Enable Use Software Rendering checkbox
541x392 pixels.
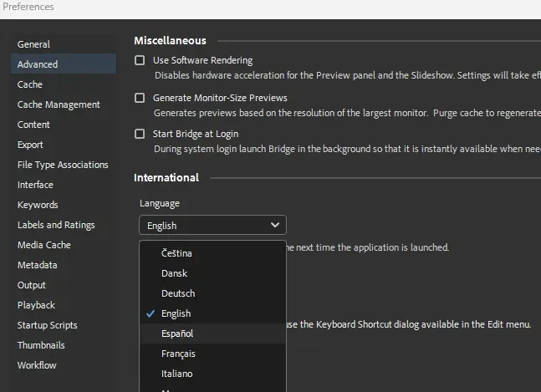click(x=140, y=60)
